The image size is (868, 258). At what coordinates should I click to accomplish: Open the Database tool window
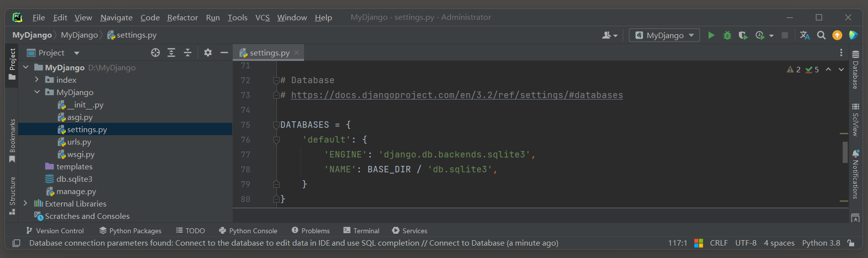[855, 69]
